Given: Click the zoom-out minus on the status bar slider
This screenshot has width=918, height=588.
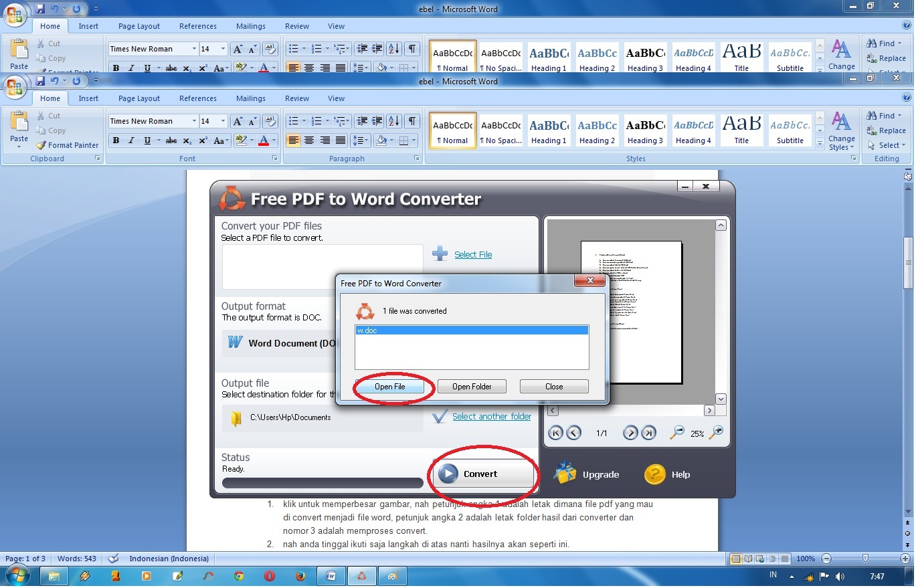Looking at the screenshot, I should click(826, 559).
